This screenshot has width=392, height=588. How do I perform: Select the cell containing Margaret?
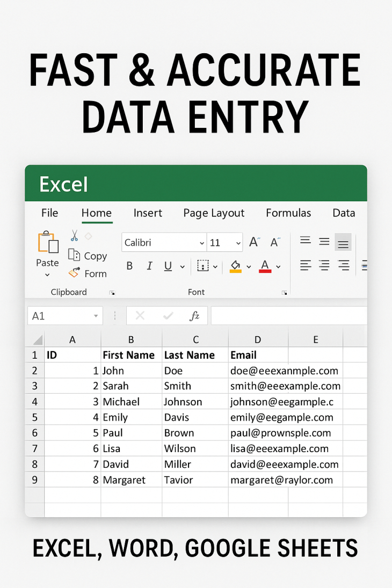pos(131,480)
